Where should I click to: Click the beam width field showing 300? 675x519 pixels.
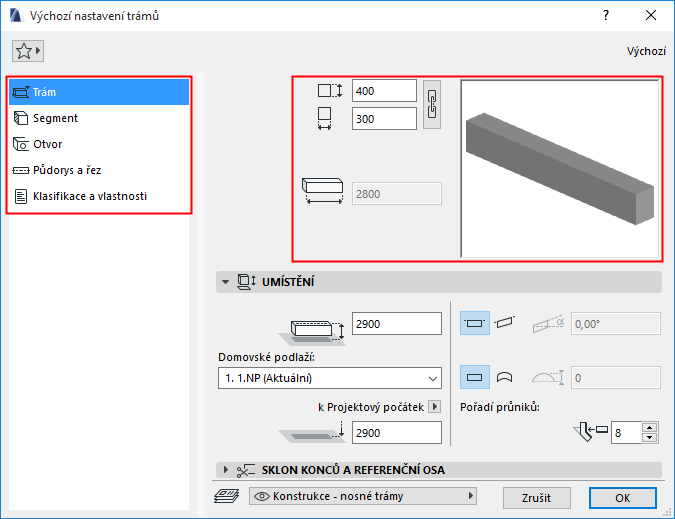pyautogui.click(x=384, y=119)
